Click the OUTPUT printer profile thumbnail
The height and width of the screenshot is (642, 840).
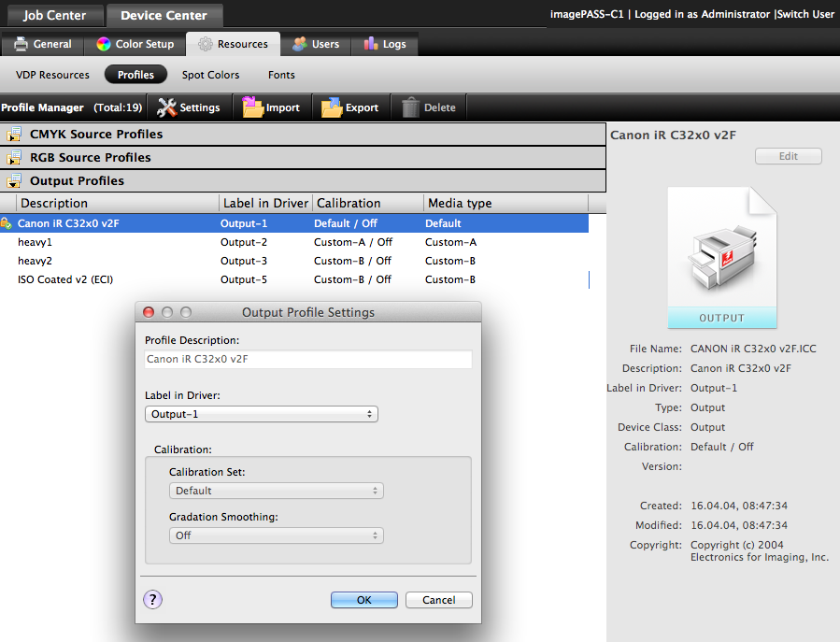point(721,257)
